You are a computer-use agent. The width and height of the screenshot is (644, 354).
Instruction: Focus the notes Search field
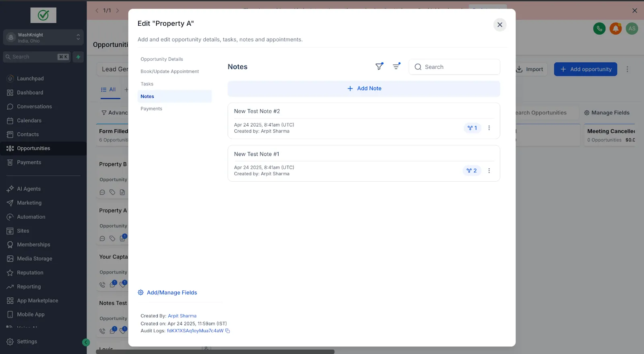pyautogui.click(x=454, y=67)
